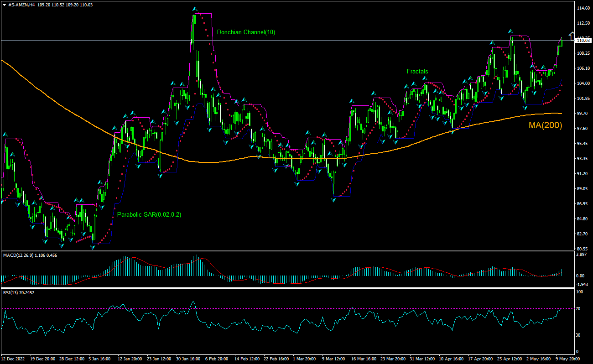Screen dimensions: 593x364
Task: Click fractal arrow below the early January low
Action: 93,248
